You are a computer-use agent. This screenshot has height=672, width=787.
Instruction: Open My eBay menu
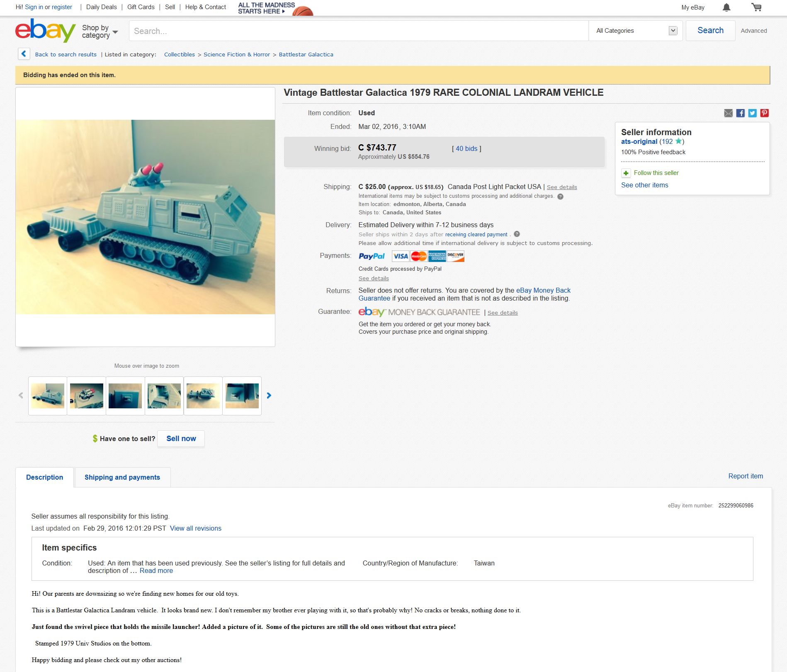[693, 7]
